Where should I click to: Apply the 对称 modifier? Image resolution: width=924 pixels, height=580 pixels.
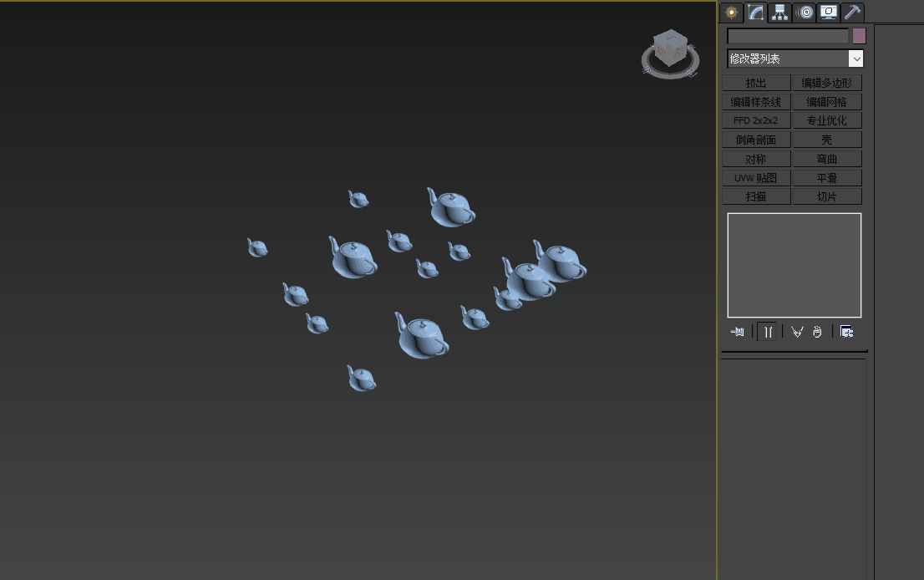[756, 159]
